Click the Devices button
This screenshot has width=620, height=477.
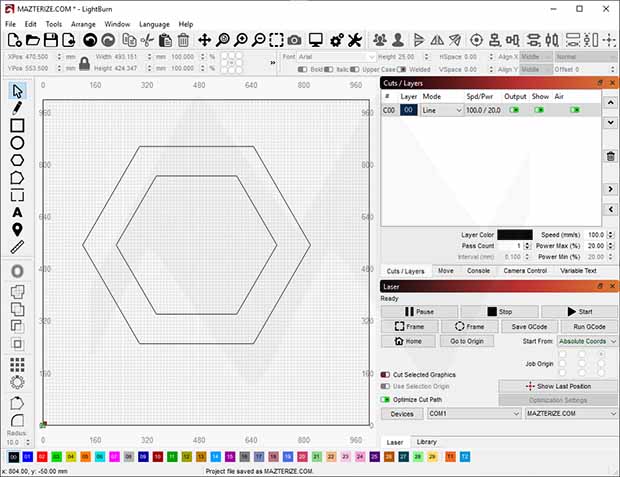point(402,414)
